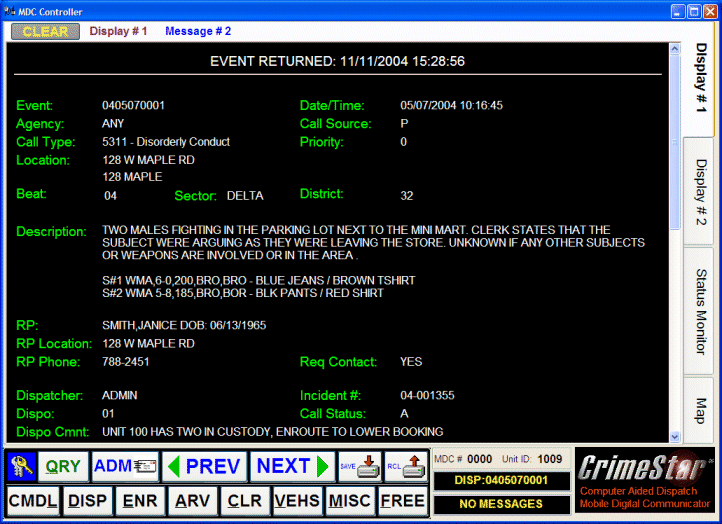Screen dimensions: 722x524
Task: Open the ADM admin message button
Action: coord(125,467)
